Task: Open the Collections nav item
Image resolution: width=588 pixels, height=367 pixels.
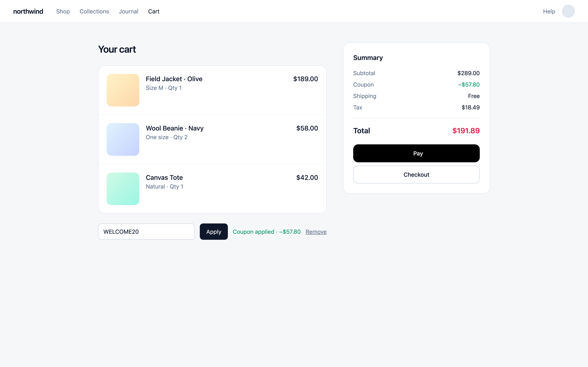Action: click(x=94, y=11)
